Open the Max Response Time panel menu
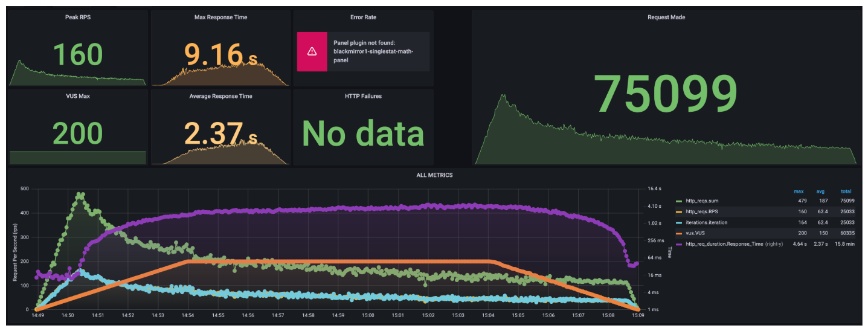 (220, 17)
